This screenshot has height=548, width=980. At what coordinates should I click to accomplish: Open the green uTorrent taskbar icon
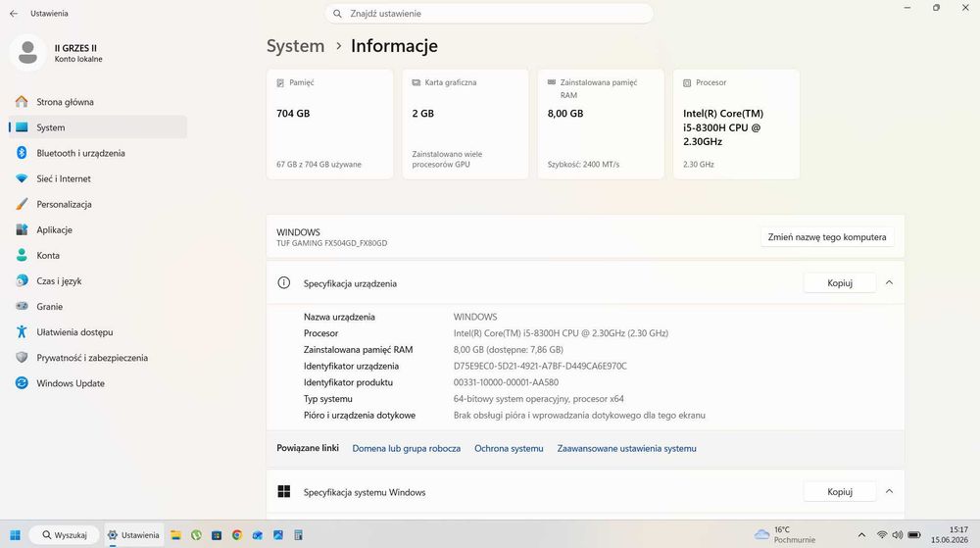pyautogui.click(x=196, y=535)
